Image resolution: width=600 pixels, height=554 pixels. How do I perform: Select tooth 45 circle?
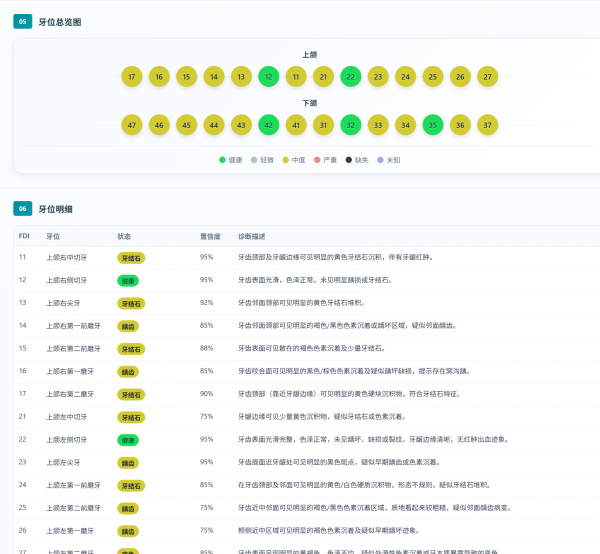186,125
